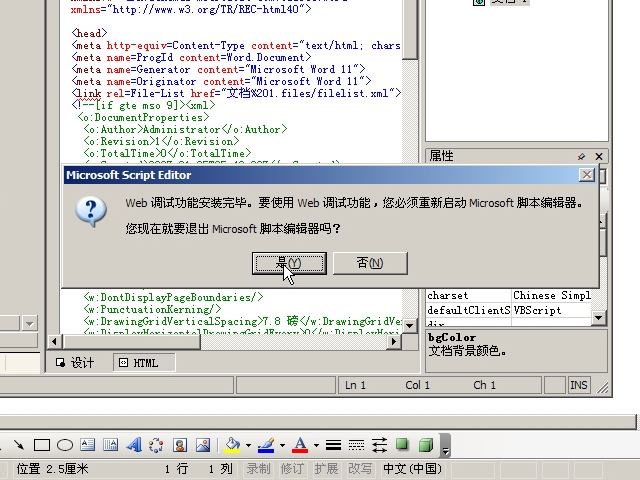
Task: Apply fill color paint bucket
Action: 233,445
